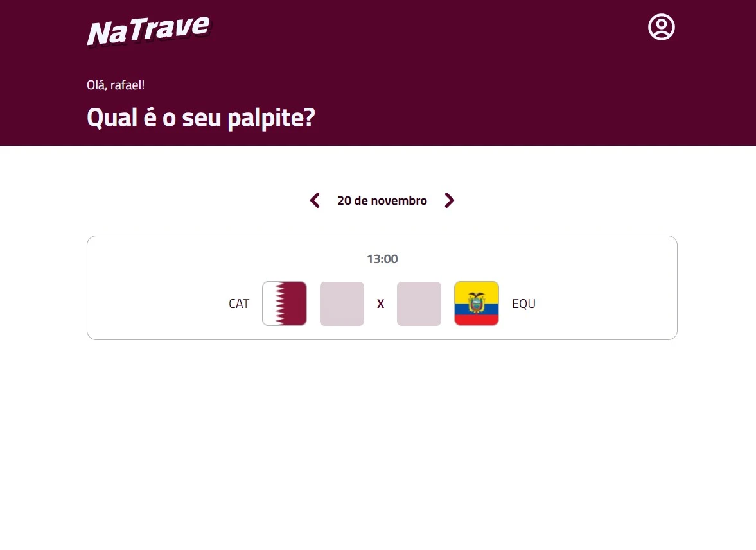The width and height of the screenshot is (756, 550).
Task: Click the maroon area of Qatar flag
Action: pos(294,304)
